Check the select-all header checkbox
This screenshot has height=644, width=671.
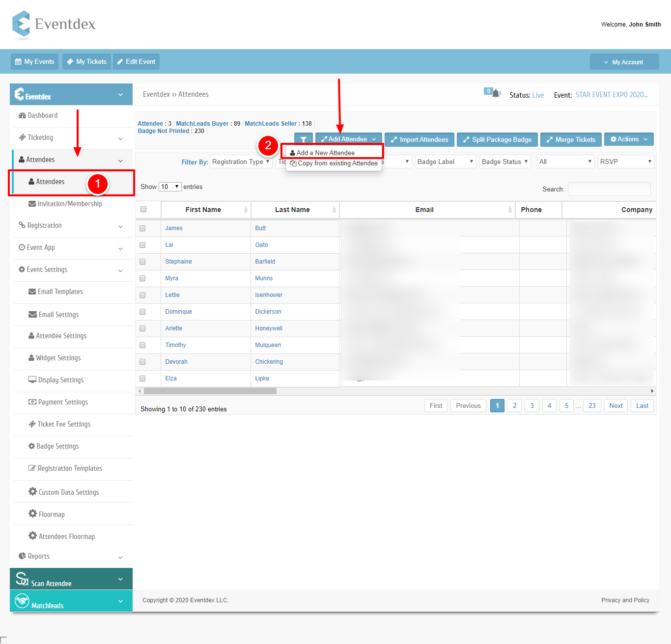click(143, 209)
